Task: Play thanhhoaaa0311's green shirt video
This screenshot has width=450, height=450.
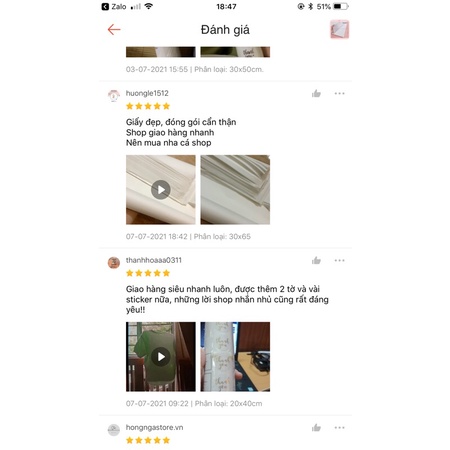Action: [161, 357]
